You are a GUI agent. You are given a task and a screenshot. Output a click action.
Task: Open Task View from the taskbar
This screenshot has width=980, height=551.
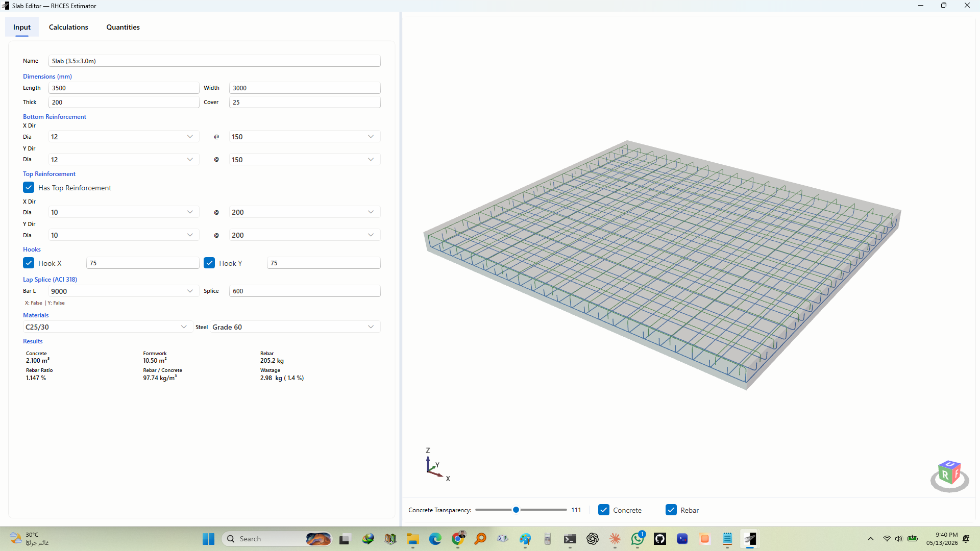point(345,539)
